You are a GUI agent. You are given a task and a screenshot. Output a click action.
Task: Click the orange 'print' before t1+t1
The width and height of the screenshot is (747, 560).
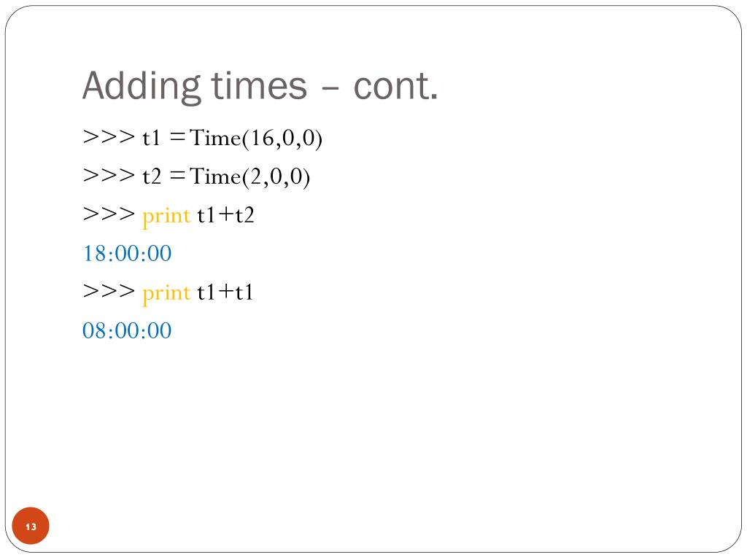166,294
